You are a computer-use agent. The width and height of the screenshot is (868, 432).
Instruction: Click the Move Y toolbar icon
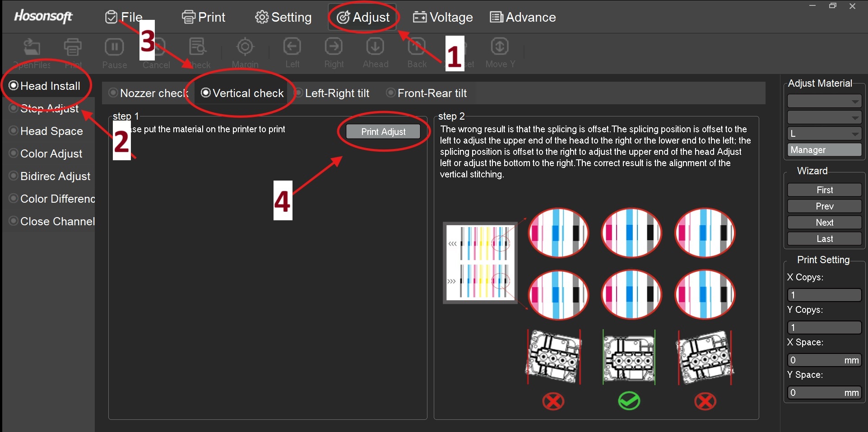coord(500,47)
